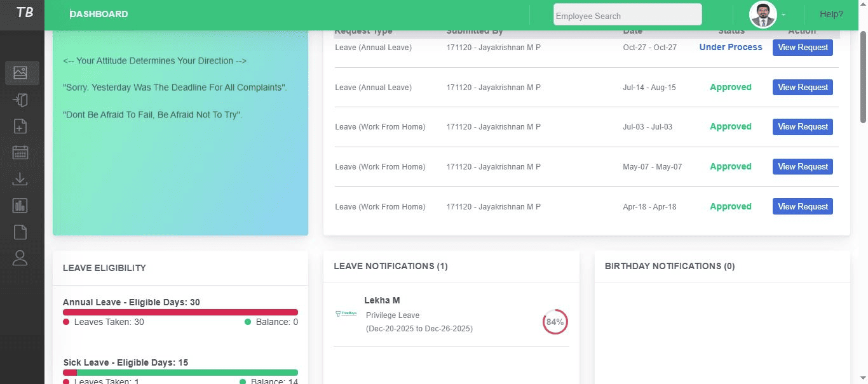Open the calendar icon in the sidebar
868x384 pixels.
(x=20, y=152)
